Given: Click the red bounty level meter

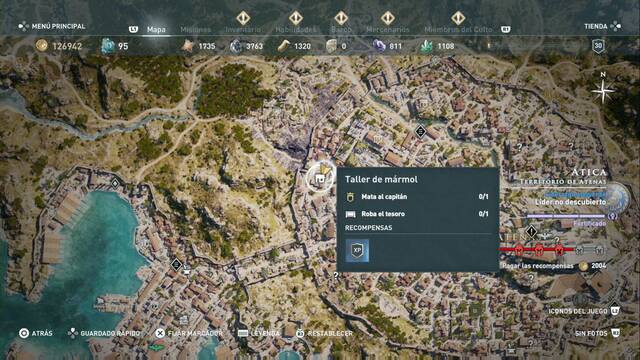Looking at the screenshot, I should click(x=536, y=249).
